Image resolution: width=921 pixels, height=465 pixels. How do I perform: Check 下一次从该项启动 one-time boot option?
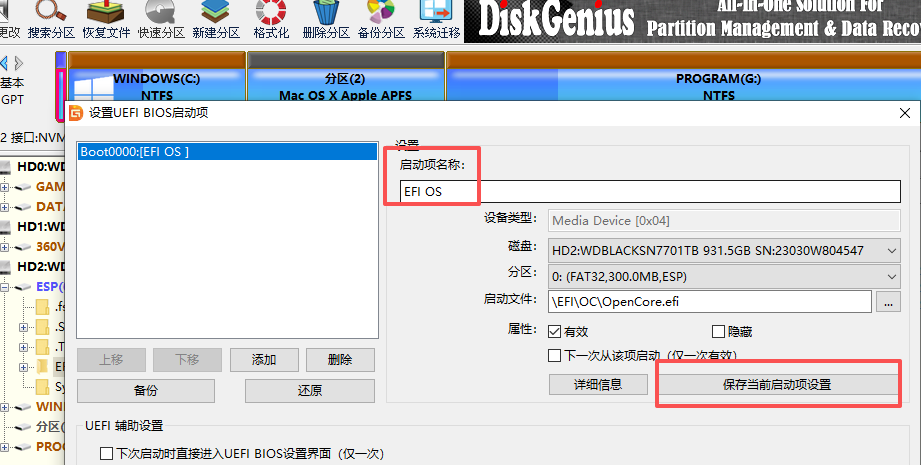tap(554, 355)
